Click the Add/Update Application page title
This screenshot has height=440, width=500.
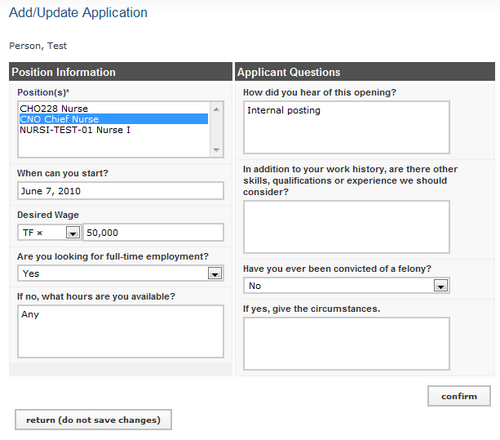click(78, 13)
